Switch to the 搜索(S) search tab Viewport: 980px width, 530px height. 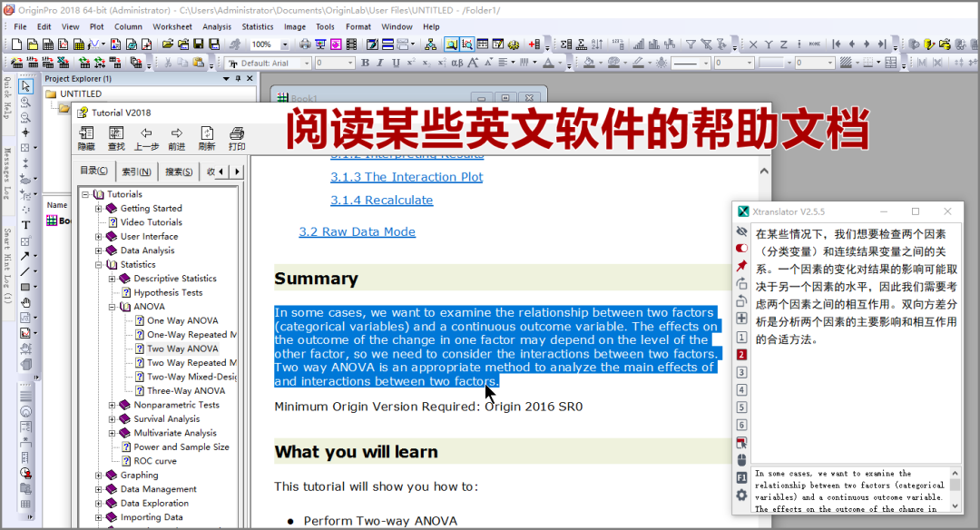coord(179,172)
